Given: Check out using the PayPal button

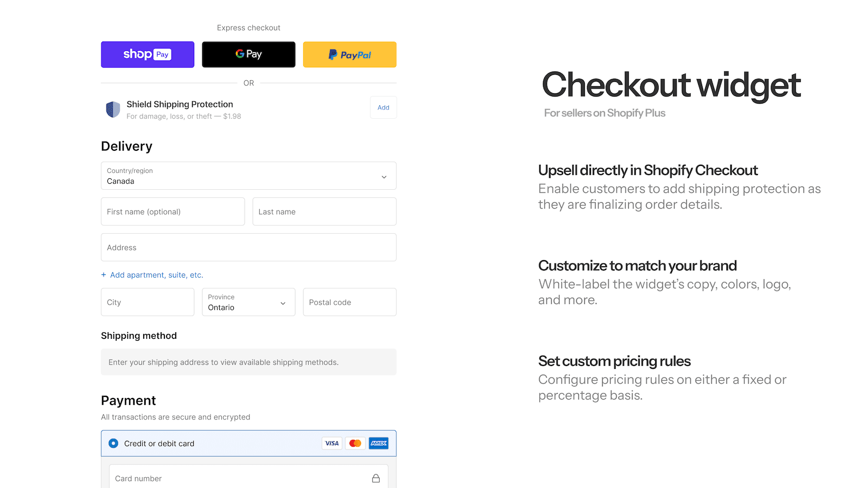Looking at the screenshot, I should (350, 55).
